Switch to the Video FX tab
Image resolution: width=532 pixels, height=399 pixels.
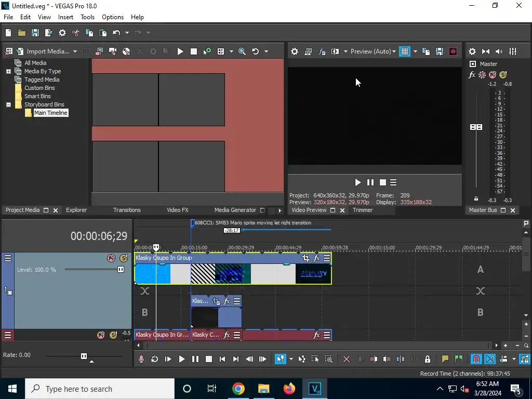(x=178, y=210)
